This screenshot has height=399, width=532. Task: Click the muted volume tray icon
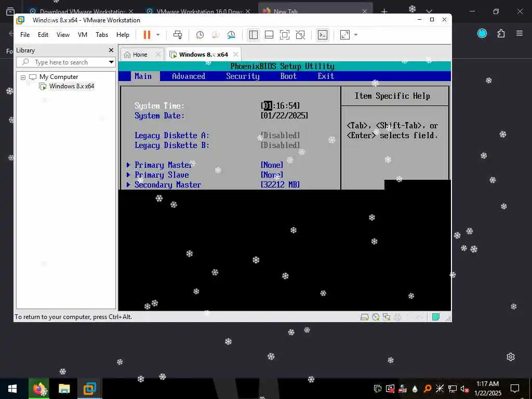(464, 389)
